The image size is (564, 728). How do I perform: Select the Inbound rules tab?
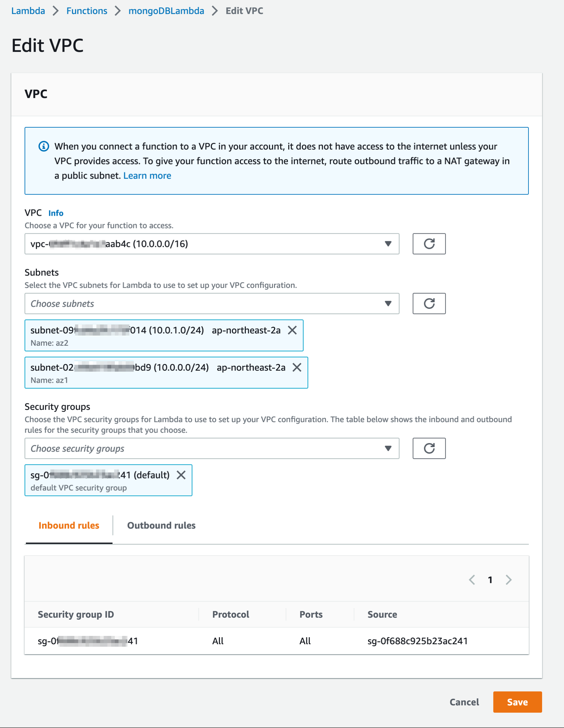pyautogui.click(x=69, y=525)
